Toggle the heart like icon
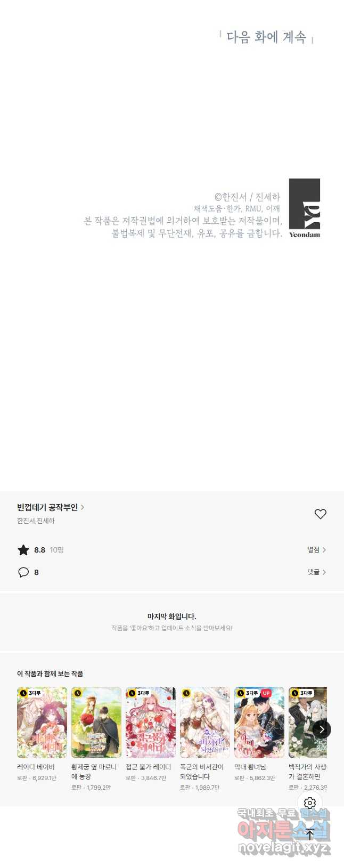Screen dimensions: 344x868 click(320, 514)
